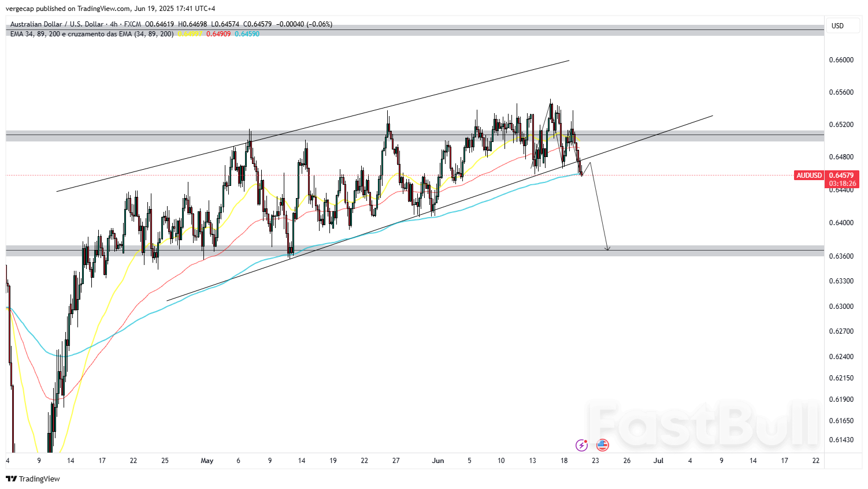The width and height of the screenshot is (868, 489).
Task: Click the Australian Dollar / U.S. Dollar title
Action: pyautogui.click(x=57, y=24)
